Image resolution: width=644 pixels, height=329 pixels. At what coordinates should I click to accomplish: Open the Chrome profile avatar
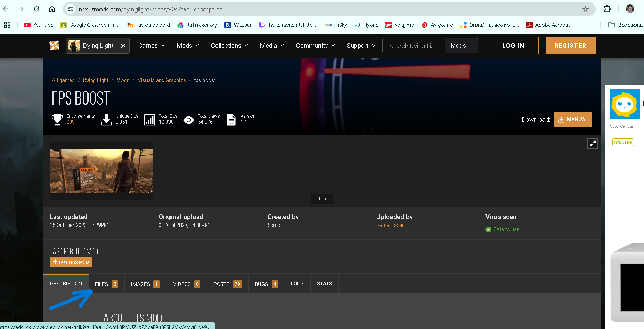coord(630,9)
